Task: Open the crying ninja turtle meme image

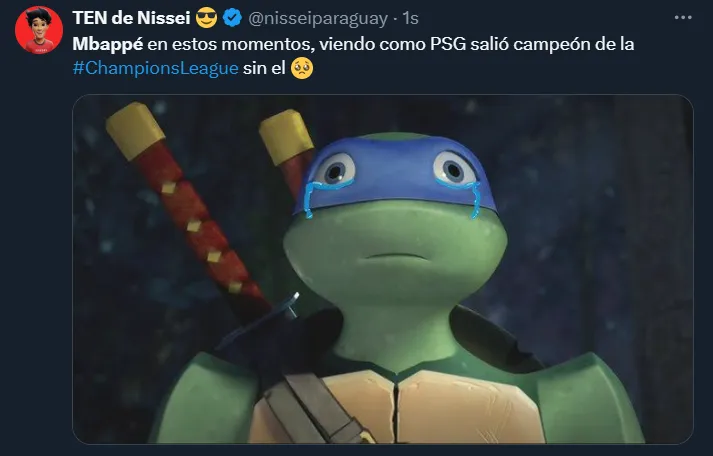Action: pyautogui.click(x=383, y=269)
